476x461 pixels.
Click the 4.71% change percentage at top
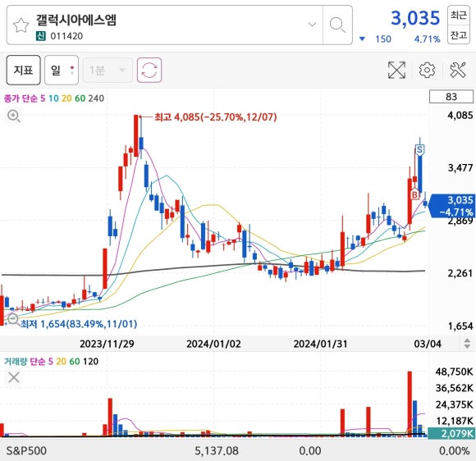click(427, 39)
